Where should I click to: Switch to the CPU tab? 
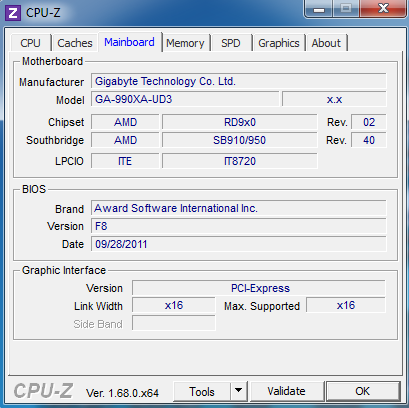click(x=31, y=43)
